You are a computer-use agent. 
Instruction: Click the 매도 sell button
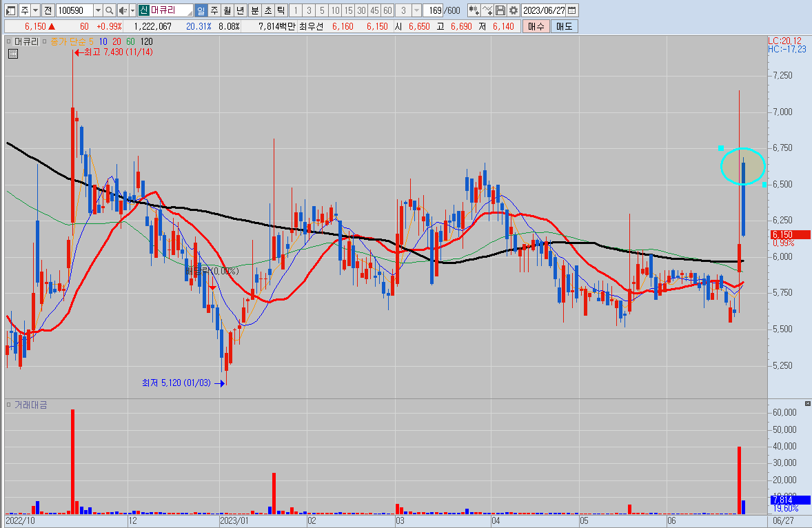pyautogui.click(x=564, y=26)
